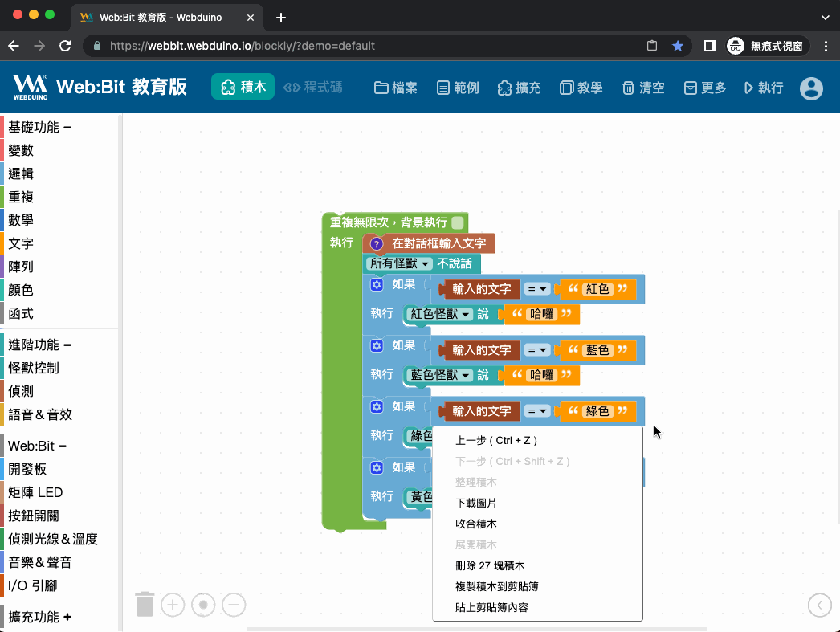Expand the side panel with the left chevron

coord(819,605)
